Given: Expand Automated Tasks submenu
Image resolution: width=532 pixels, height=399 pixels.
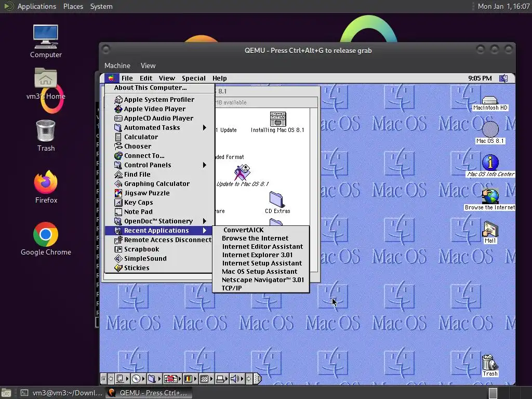Looking at the screenshot, I should [159, 128].
